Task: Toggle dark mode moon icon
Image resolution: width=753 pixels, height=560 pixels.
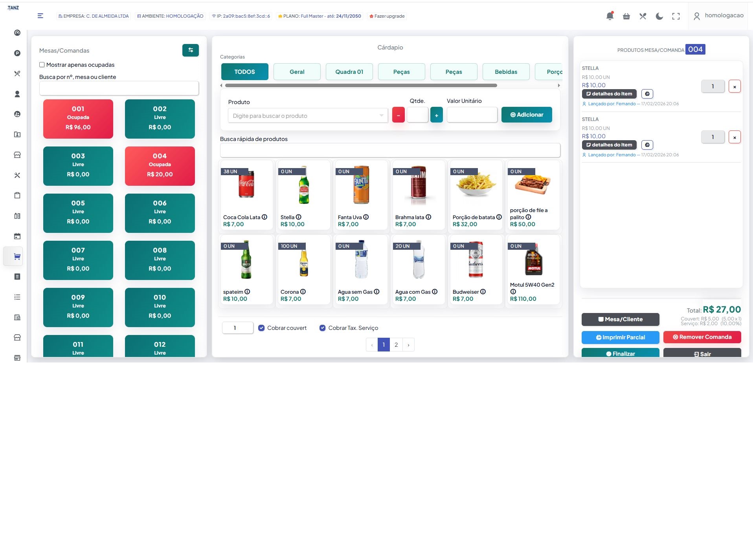Action: [x=659, y=16]
